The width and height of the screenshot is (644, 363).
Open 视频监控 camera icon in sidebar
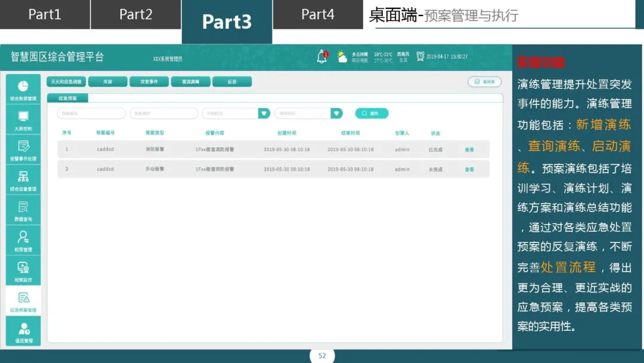(23, 267)
